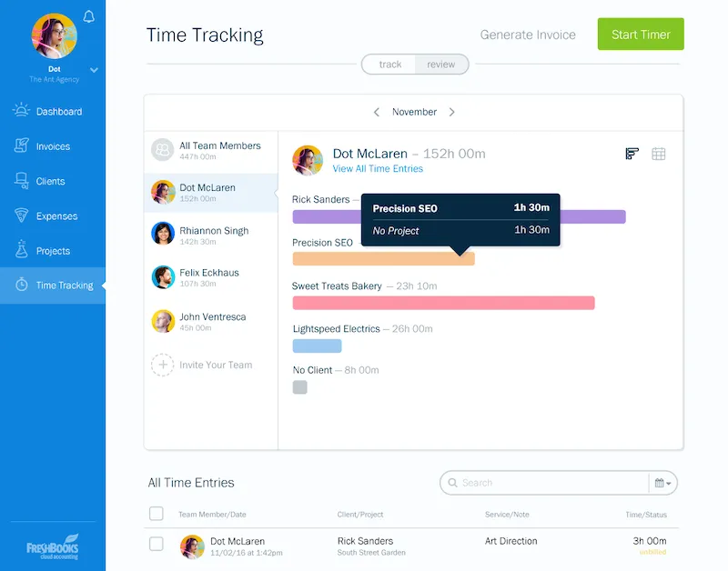Screen dimensions: 728x571
Task: Open the calendar date filter dropdown
Action: tap(662, 483)
